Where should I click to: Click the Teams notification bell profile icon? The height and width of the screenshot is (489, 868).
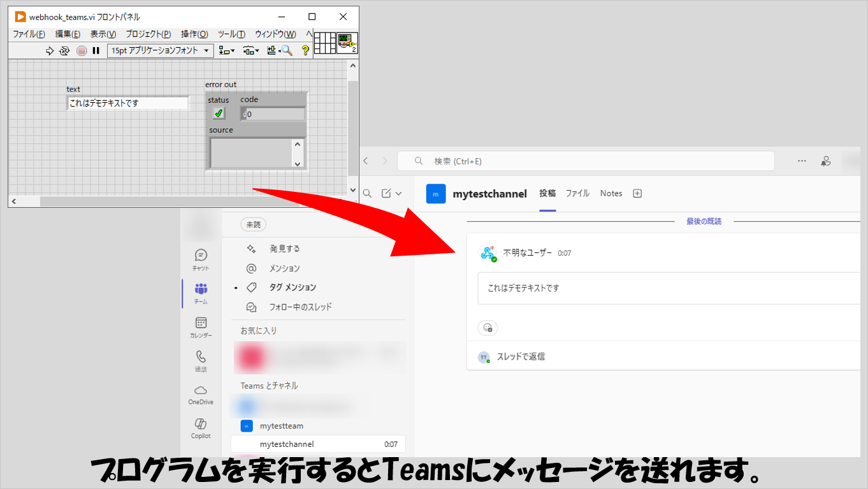(x=826, y=161)
